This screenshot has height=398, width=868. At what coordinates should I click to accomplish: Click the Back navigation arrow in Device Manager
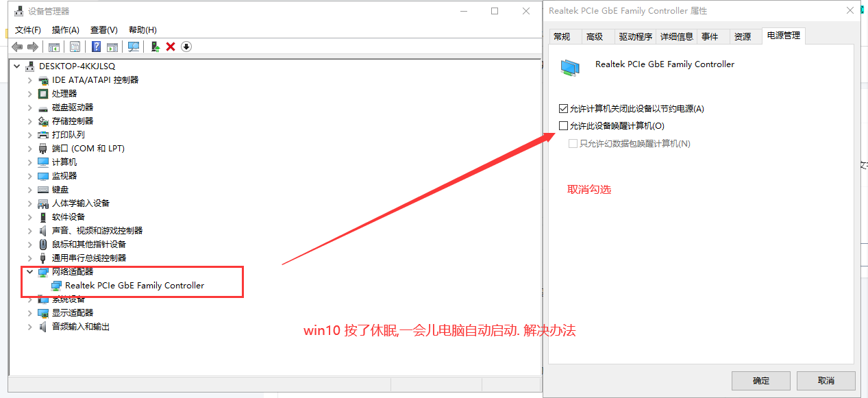16,46
